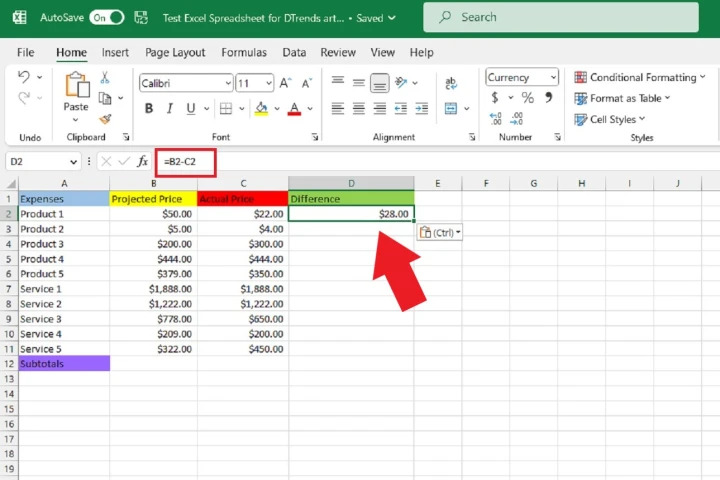This screenshot has width=720, height=480.
Task: Click the yellow fill color button
Action: tap(260, 109)
